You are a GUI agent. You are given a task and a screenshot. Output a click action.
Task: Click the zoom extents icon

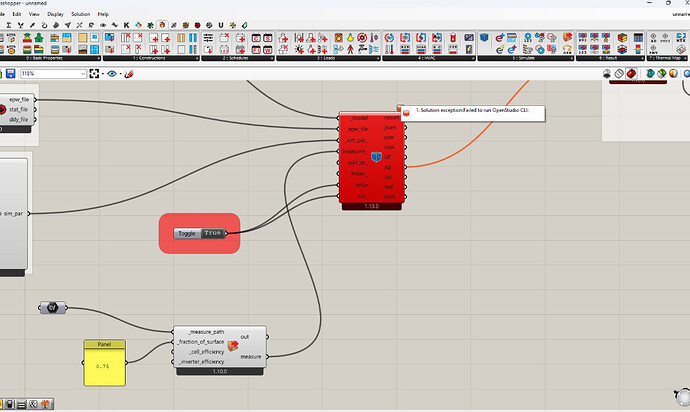(94, 74)
